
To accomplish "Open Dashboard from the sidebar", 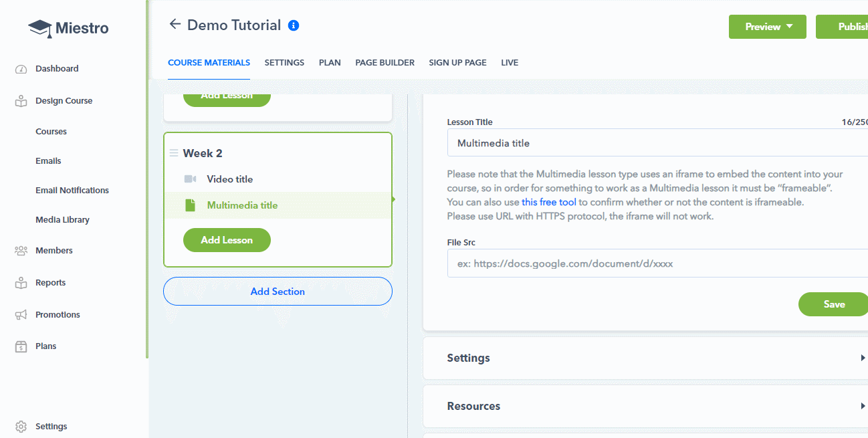I will [x=57, y=69].
